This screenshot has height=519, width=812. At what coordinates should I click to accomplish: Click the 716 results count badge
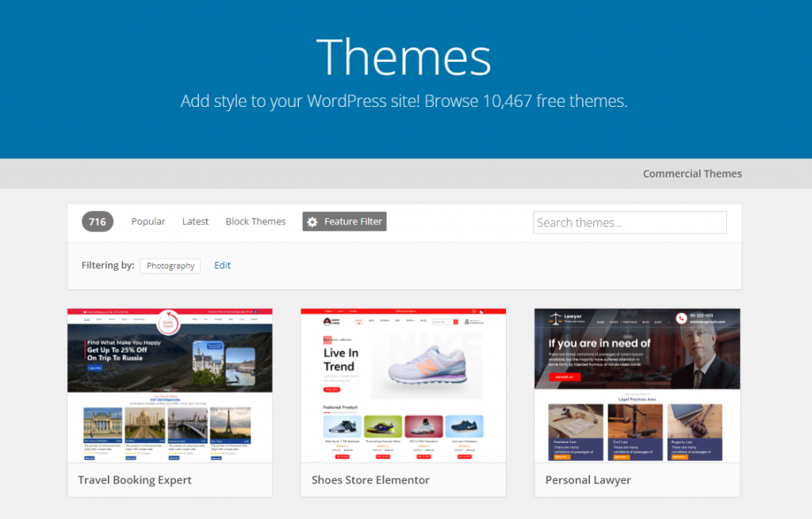[98, 222]
